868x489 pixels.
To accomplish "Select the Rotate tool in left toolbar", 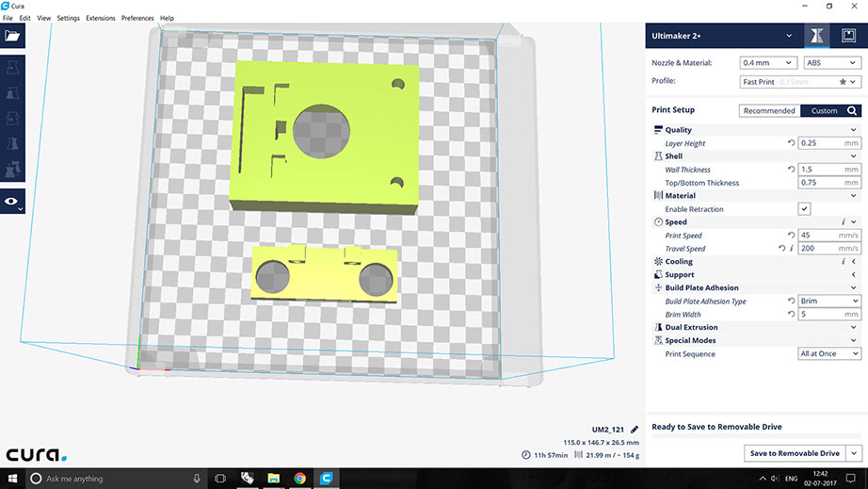I will pyautogui.click(x=12, y=119).
